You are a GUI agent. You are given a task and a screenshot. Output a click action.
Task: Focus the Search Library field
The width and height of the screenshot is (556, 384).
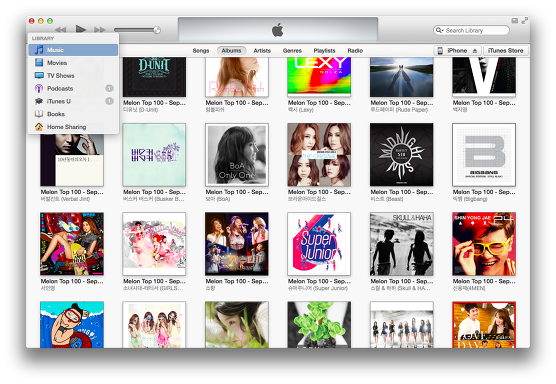click(471, 30)
